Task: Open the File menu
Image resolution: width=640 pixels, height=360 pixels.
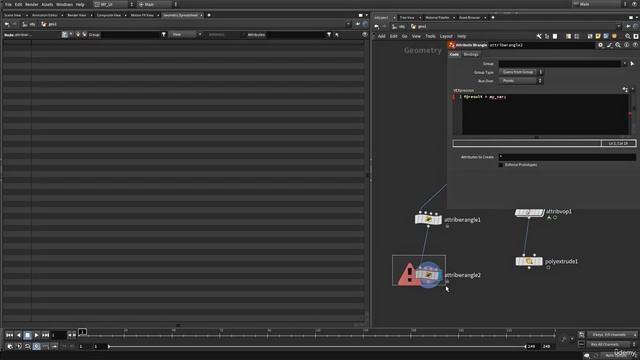Action: [x=8, y=4]
